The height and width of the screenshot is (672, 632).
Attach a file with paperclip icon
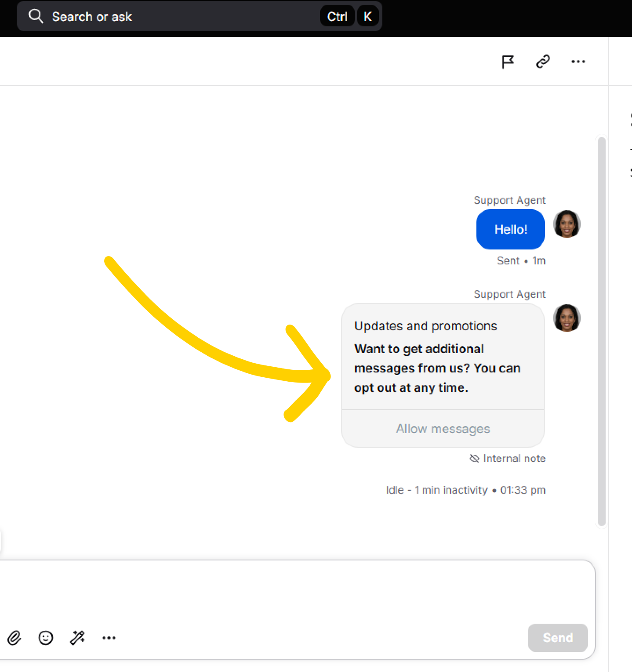[x=15, y=638]
